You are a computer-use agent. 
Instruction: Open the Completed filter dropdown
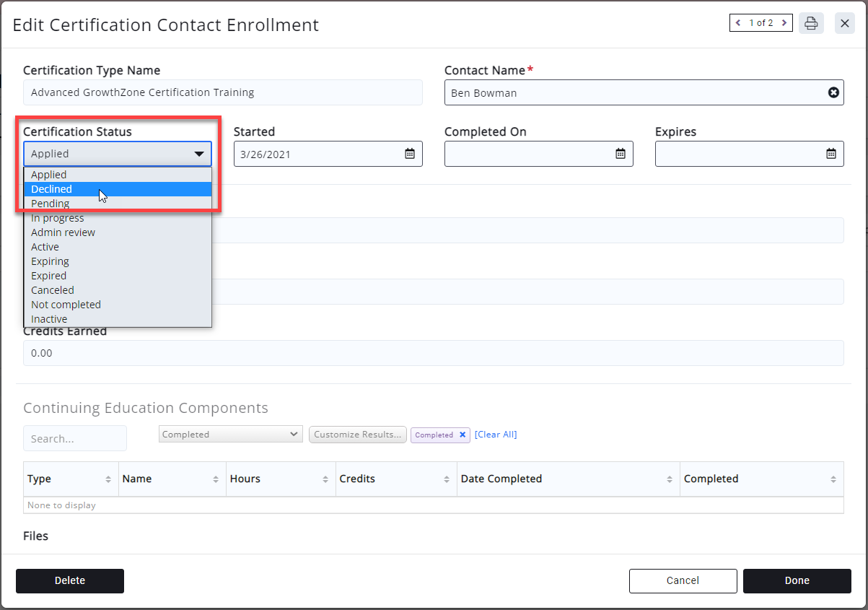230,435
